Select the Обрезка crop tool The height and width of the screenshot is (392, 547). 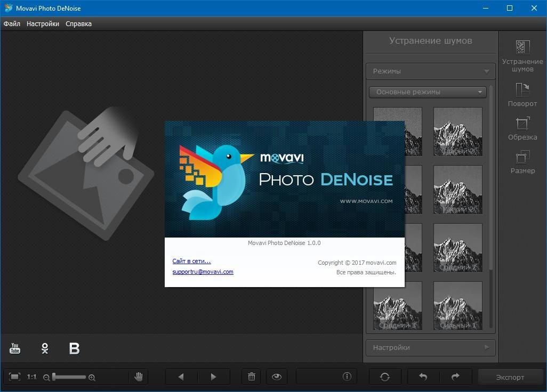click(522, 128)
